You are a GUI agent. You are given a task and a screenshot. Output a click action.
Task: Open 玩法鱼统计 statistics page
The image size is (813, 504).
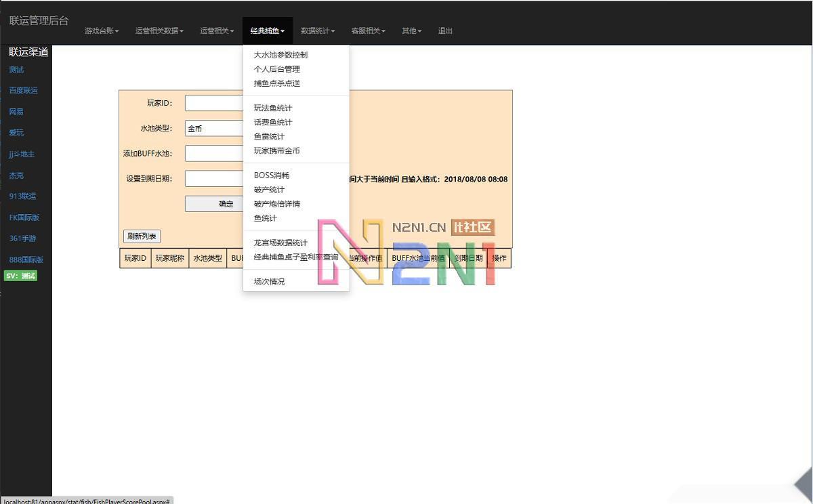tap(272, 107)
